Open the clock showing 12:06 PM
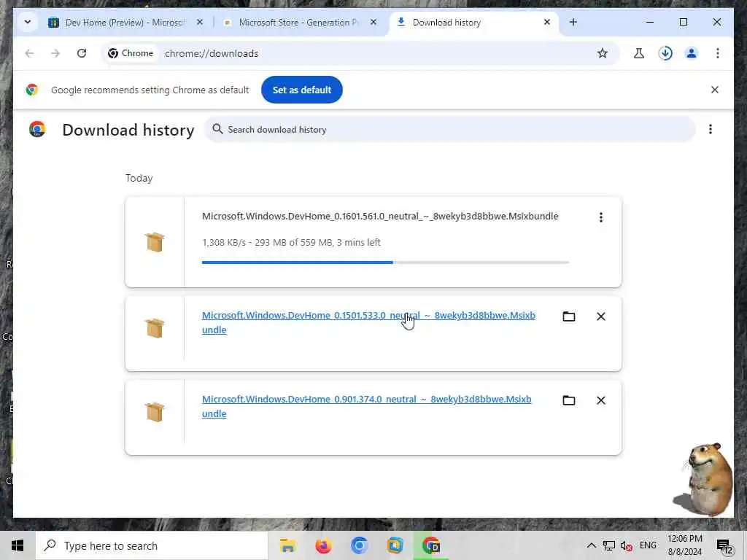The image size is (747, 560). click(x=684, y=545)
